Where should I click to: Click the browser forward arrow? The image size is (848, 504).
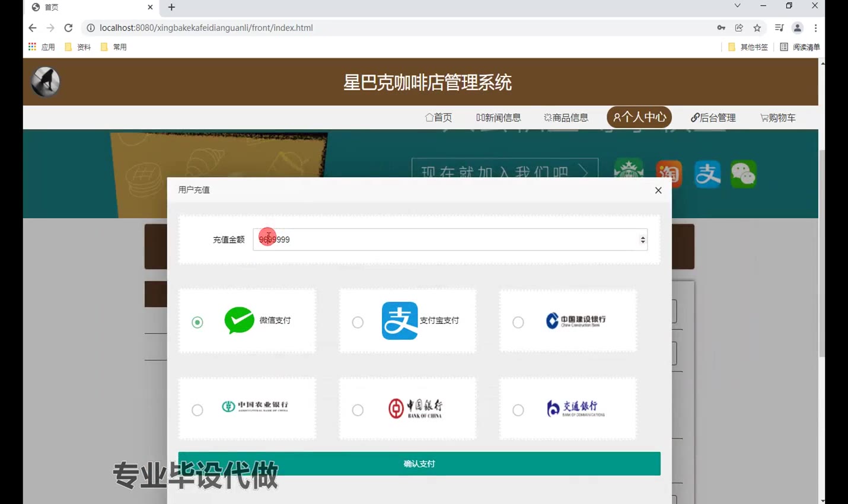[x=50, y=28]
